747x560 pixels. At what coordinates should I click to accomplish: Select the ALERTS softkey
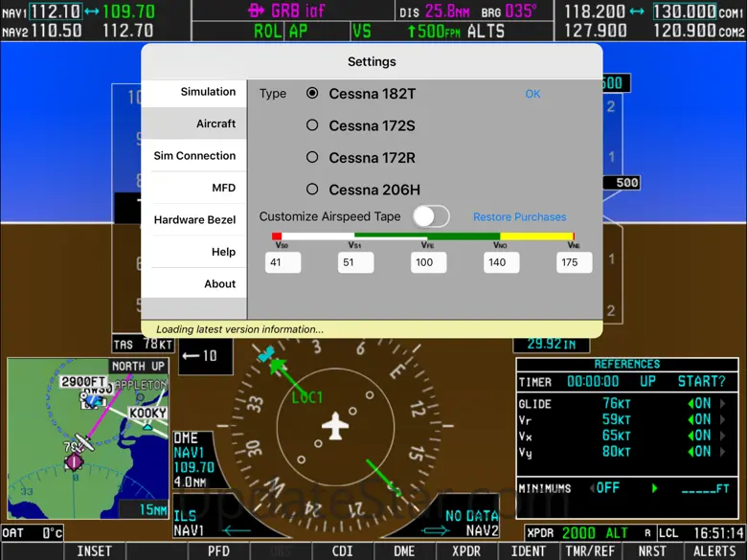[714, 551]
